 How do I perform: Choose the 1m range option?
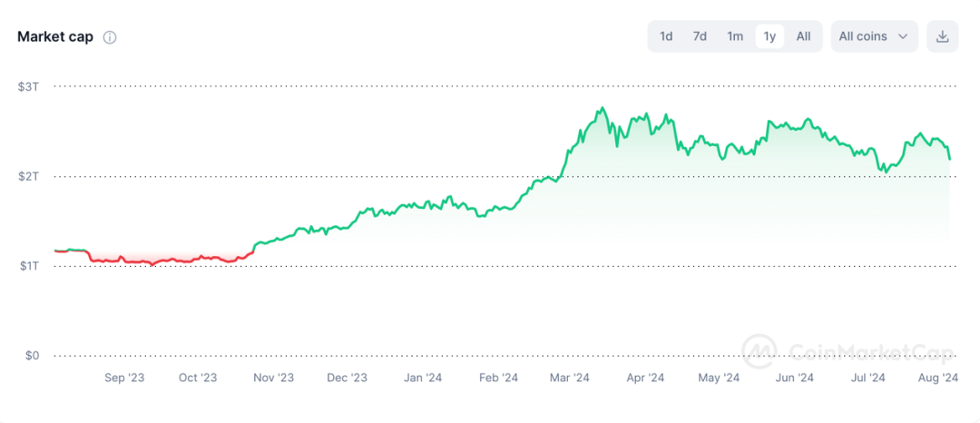tap(735, 36)
